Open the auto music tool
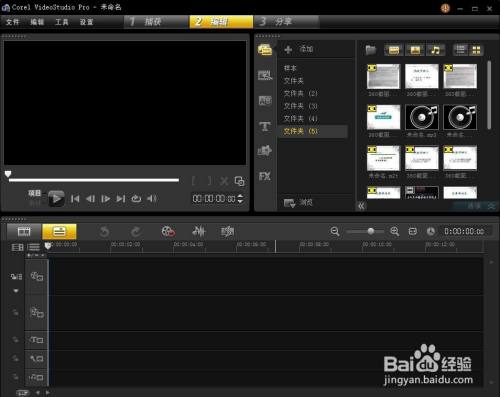The image size is (500, 397). [228, 231]
